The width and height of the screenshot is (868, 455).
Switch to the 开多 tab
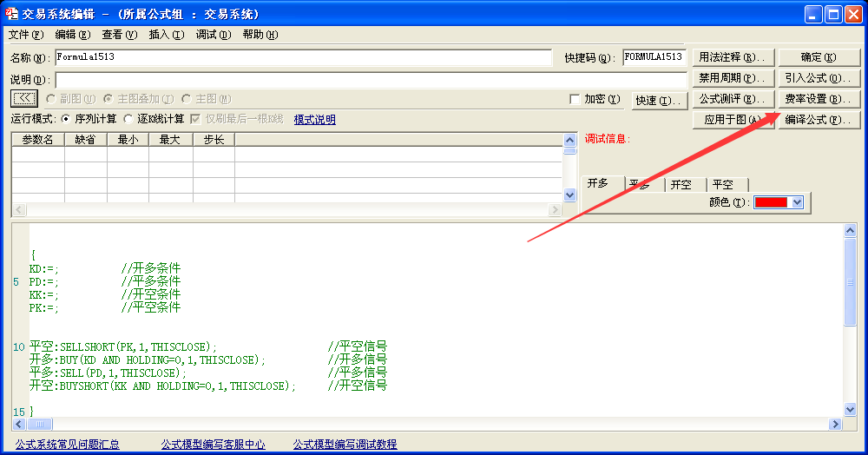click(x=602, y=183)
